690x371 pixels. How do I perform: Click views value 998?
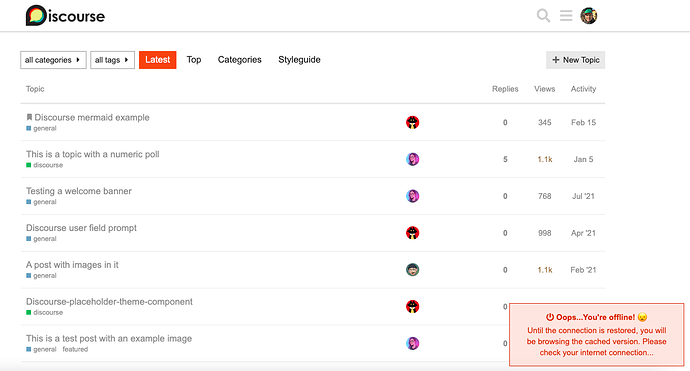pos(544,233)
